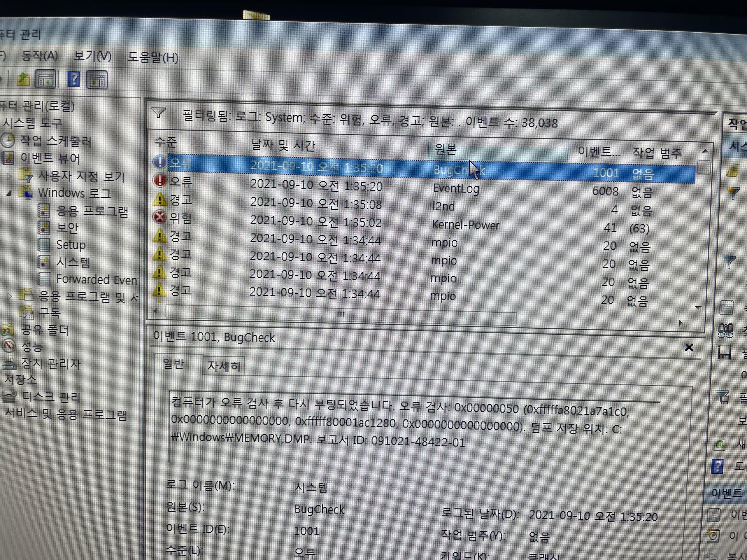Close the event preview pane with X
747x560 pixels.
(689, 347)
